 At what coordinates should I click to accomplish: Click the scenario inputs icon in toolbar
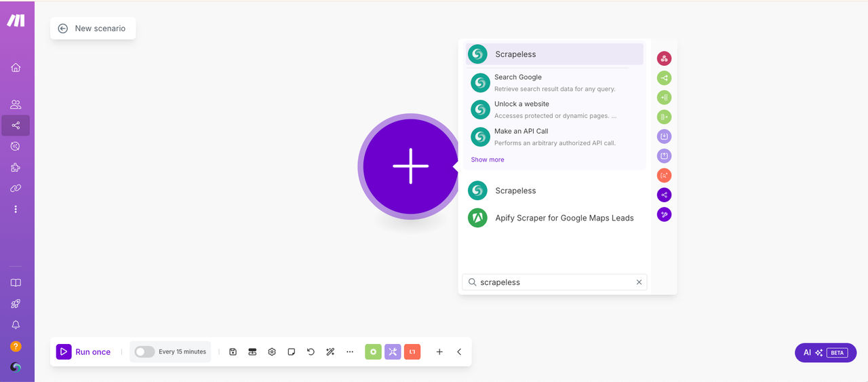252,351
